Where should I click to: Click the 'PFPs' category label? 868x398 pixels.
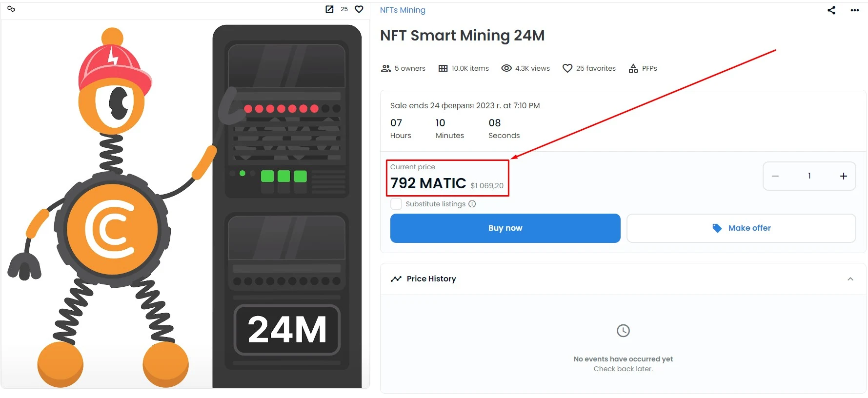click(x=649, y=68)
